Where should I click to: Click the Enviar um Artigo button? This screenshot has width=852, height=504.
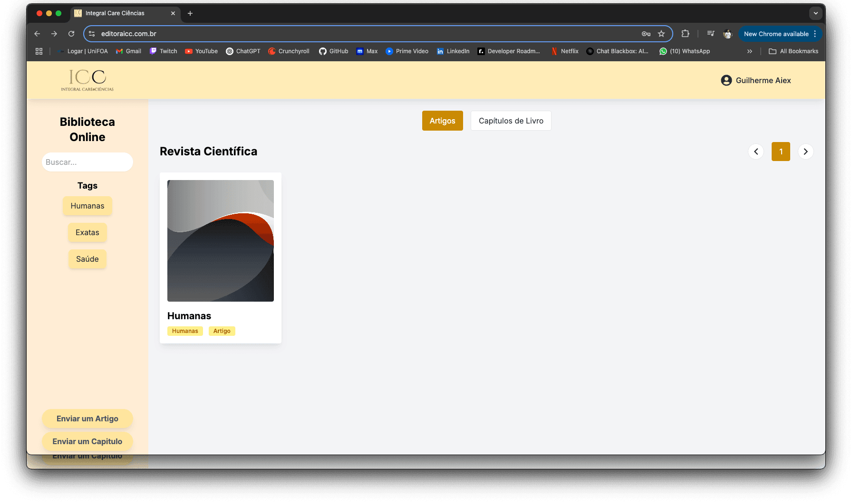pos(87,418)
